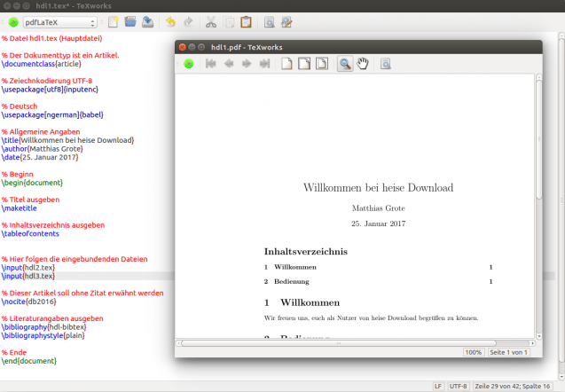Viewport: 565px width, 392px height.
Task: Run typesetting with the green button in editor toolbar
Action: click(13, 22)
